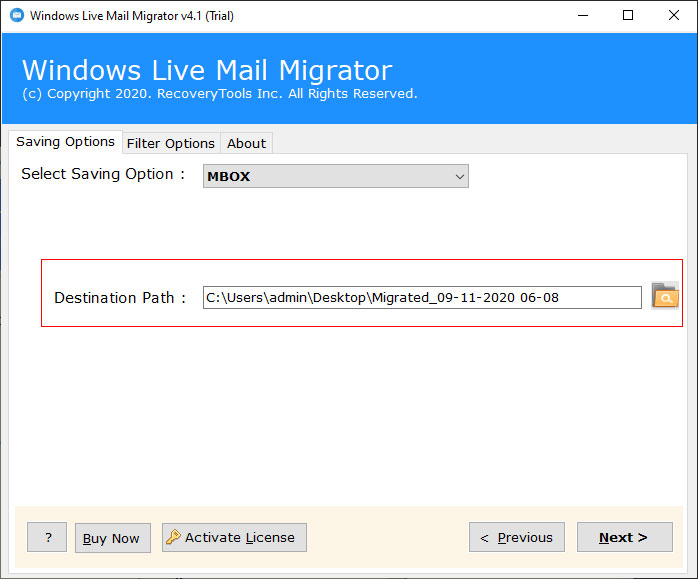Click the key icon on Activate License
The width and height of the screenshot is (698, 579).
pyautogui.click(x=173, y=537)
